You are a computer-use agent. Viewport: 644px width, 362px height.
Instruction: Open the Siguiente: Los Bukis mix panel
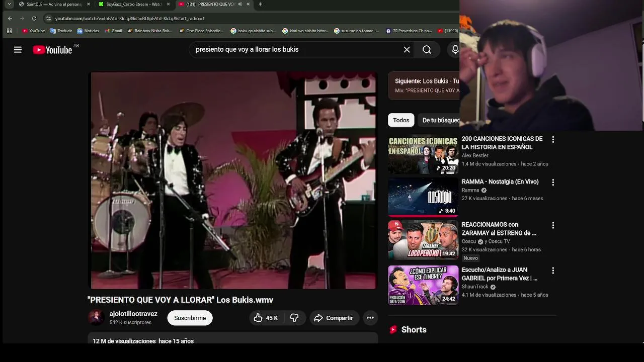click(x=424, y=85)
